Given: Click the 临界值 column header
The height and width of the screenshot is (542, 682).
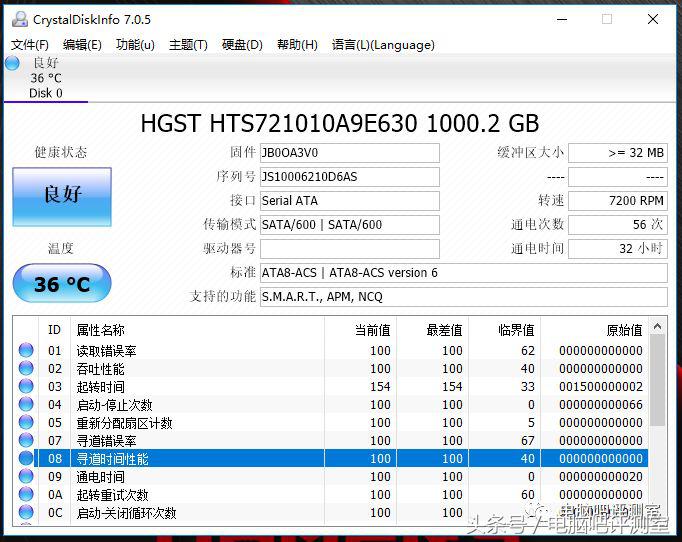Looking at the screenshot, I should pos(505,330).
